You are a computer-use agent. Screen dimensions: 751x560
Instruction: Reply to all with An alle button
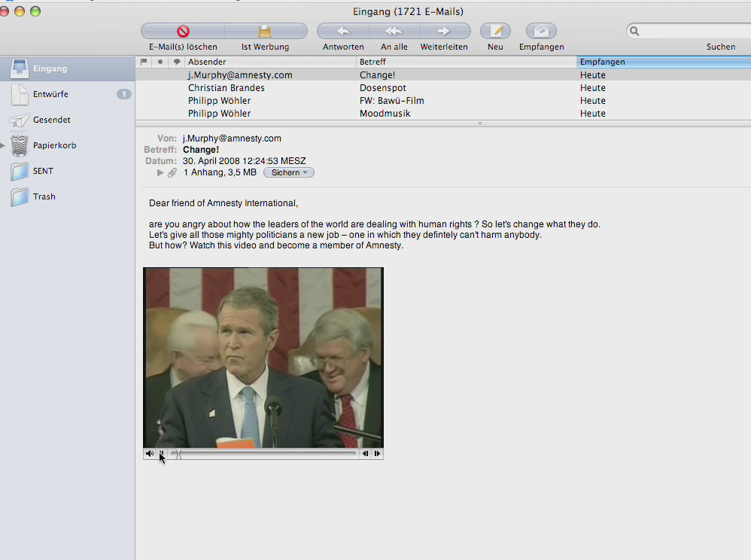click(394, 31)
